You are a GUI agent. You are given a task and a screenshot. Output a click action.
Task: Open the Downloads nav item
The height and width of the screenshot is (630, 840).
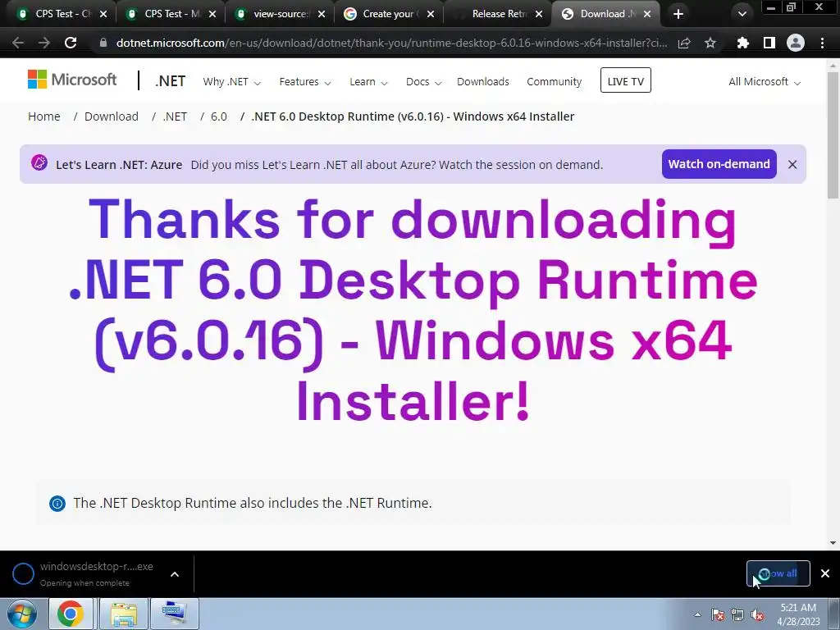click(482, 82)
